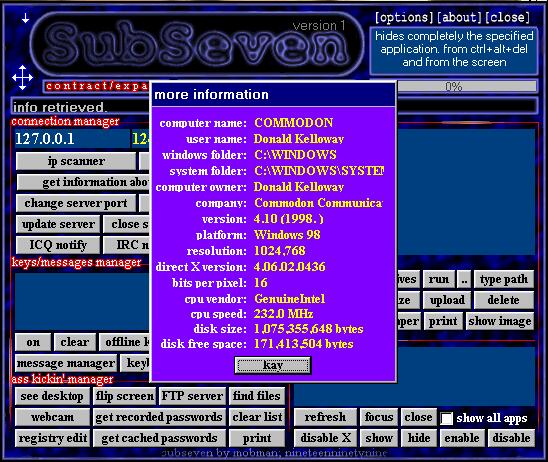This screenshot has width=548, height=462.
Task: Click the down arrow icon at top-left
Action: pyautogui.click(x=25, y=18)
